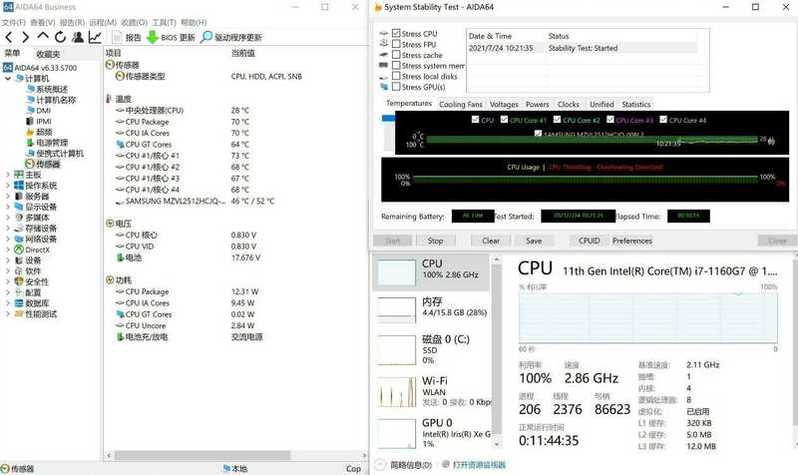Click the line chart icon in AIDA64 toolbar
This screenshot has width=798, height=475.
[95, 37]
